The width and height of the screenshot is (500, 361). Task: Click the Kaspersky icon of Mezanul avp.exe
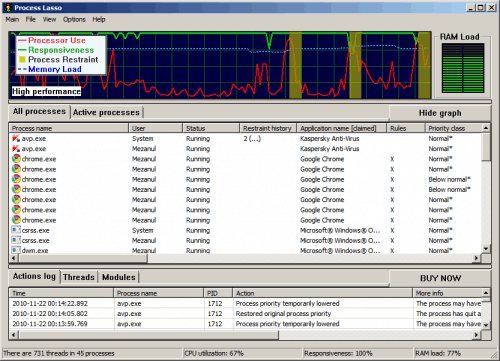click(16, 149)
